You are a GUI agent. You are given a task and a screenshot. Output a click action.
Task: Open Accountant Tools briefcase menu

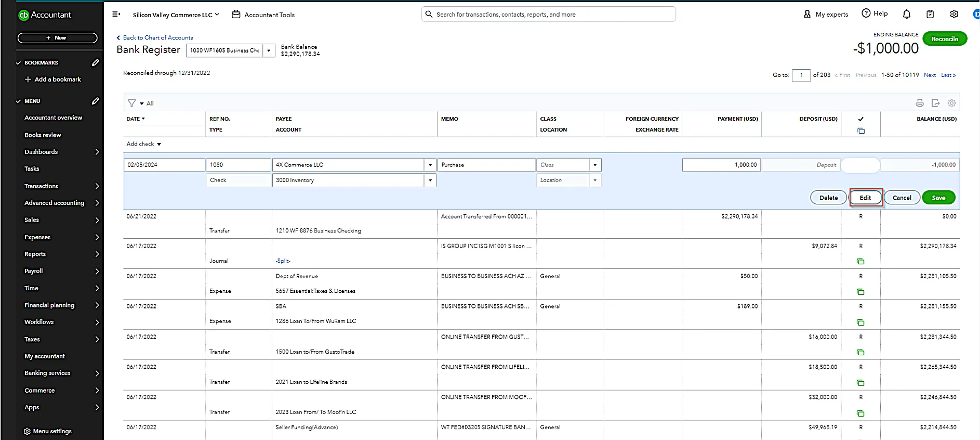[x=263, y=15]
